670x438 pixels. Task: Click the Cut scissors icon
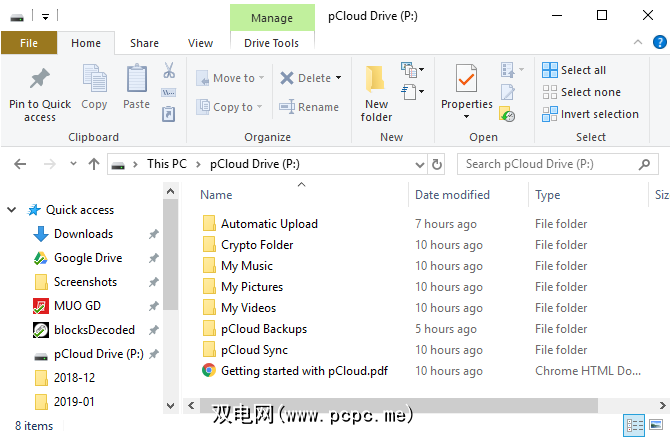pos(169,70)
